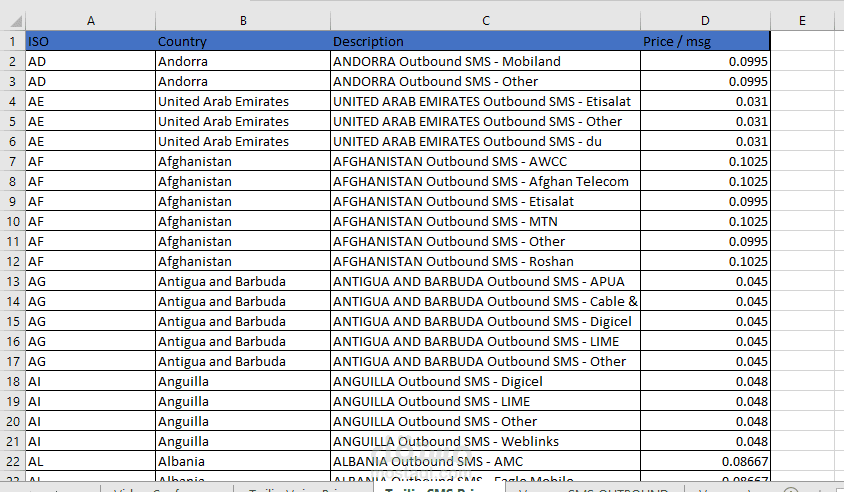Click Albania country cell in row 22
Screen dimensions: 844x492
coord(243,462)
